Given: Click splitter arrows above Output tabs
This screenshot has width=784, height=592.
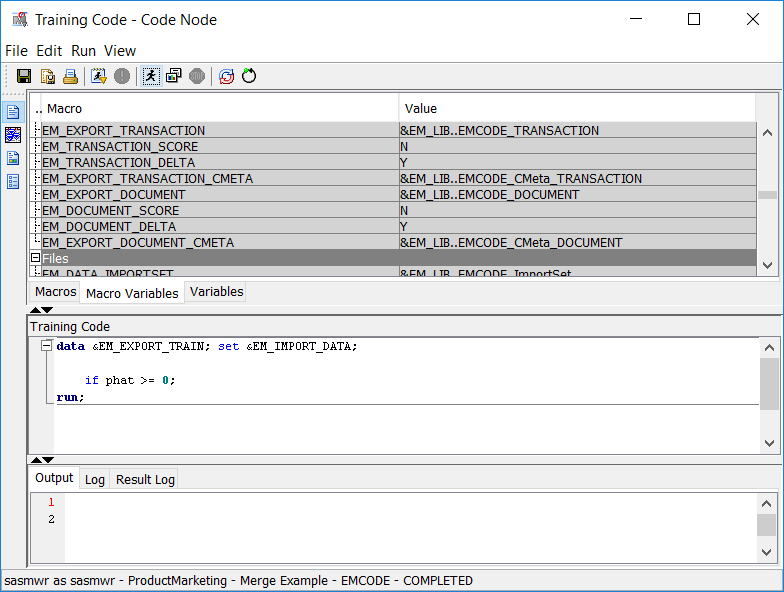Looking at the screenshot, I should tap(42, 460).
